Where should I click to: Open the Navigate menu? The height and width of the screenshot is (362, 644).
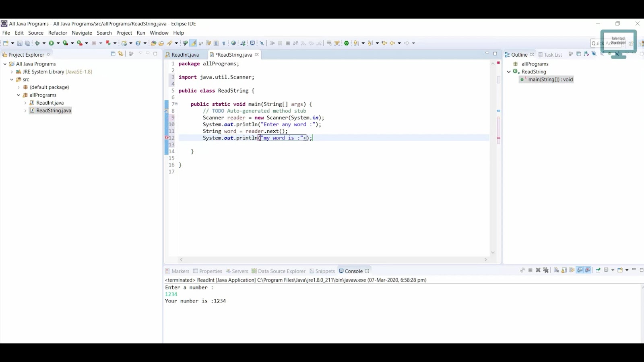click(x=82, y=33)
